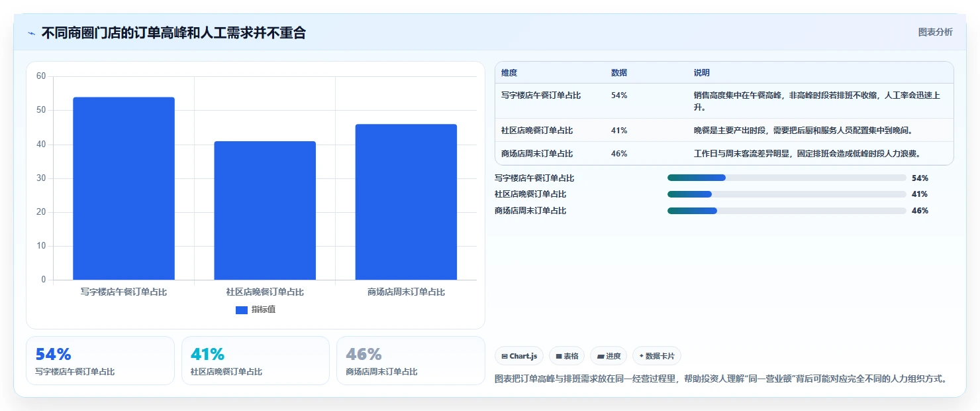Click the footer text starting 图表把订单高峰

(x=720, y=379)
